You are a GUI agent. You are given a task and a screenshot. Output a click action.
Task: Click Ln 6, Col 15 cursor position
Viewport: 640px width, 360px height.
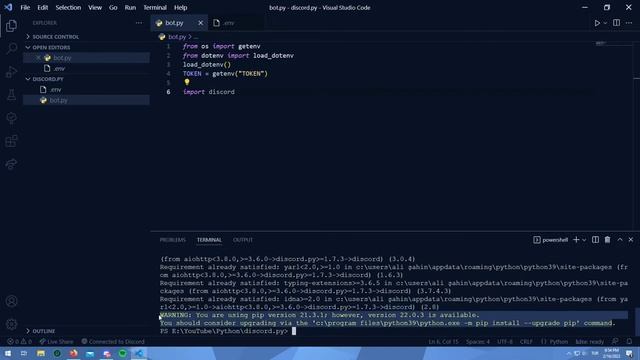443,341
